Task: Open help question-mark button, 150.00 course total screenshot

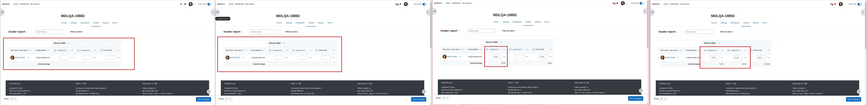Action: pos(859,92)
